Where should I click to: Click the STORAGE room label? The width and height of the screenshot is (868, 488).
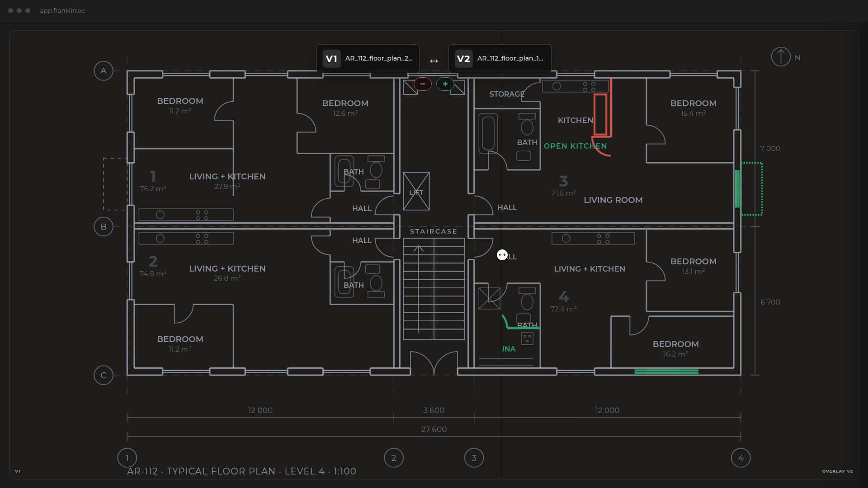(x=507, y=94)
